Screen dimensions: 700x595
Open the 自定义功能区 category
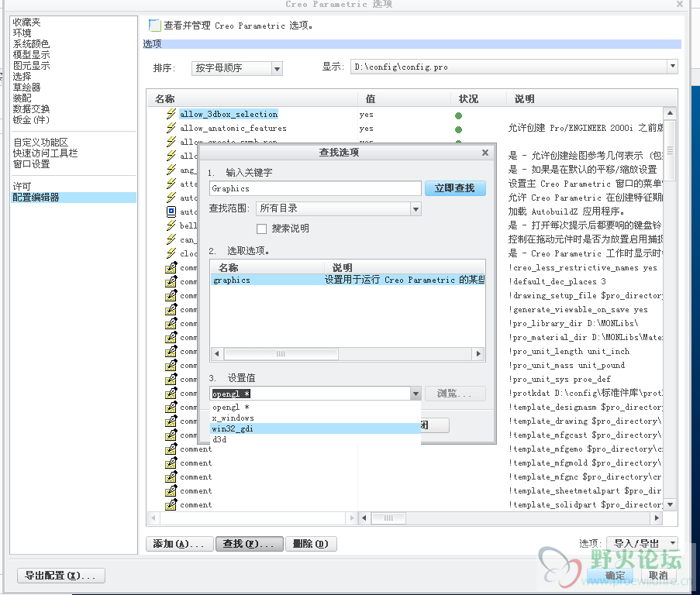[x=40, y=143]
